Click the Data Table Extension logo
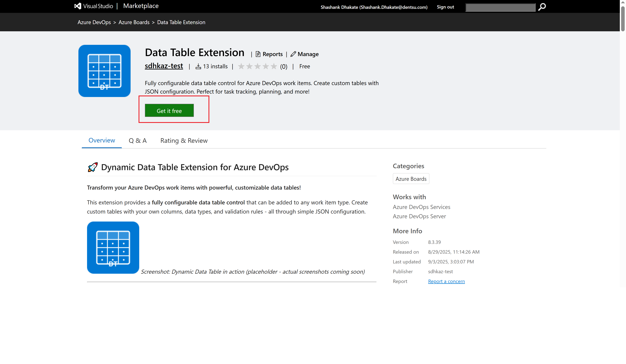Image resolution: width=626 pixels, height=364 pixels. point(104,71)
